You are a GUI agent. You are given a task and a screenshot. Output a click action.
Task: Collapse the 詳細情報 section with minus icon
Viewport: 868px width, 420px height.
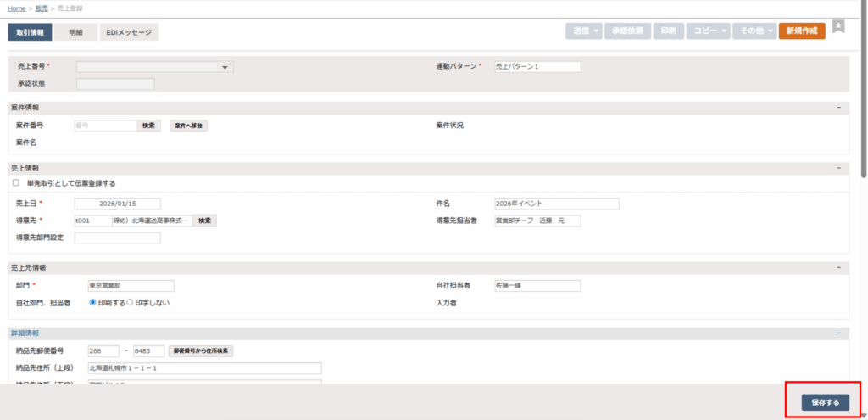[x=838, y=333]
